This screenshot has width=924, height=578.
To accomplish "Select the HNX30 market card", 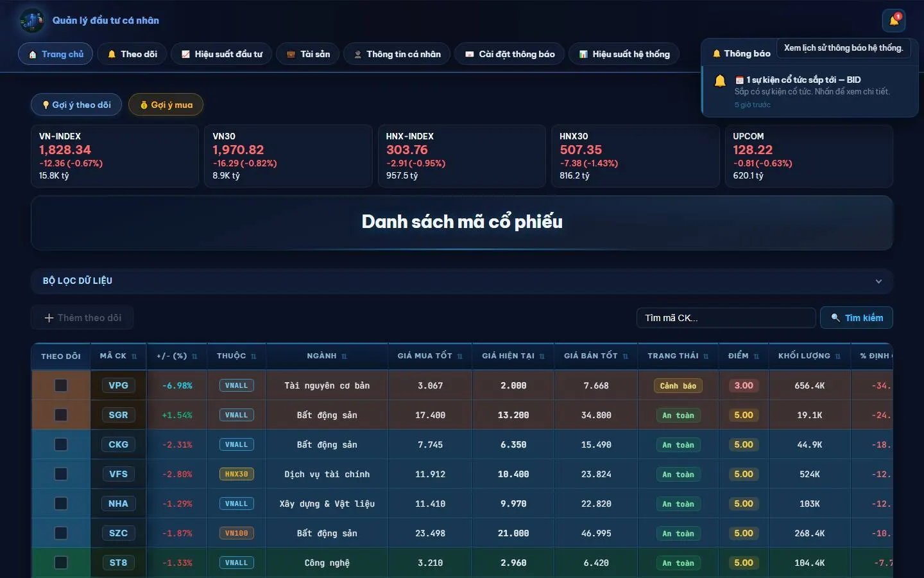I will pyautogui.click(x=635, y=156).
